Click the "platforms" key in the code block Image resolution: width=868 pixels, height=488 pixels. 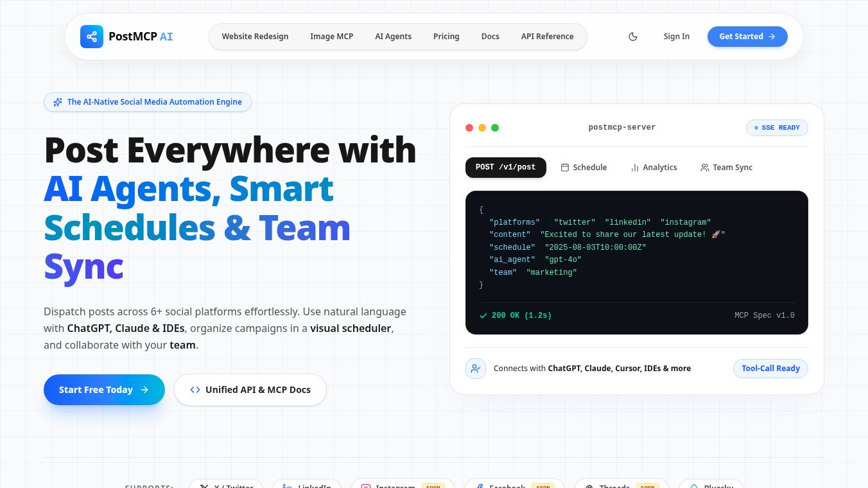click(x=514, y=222)
